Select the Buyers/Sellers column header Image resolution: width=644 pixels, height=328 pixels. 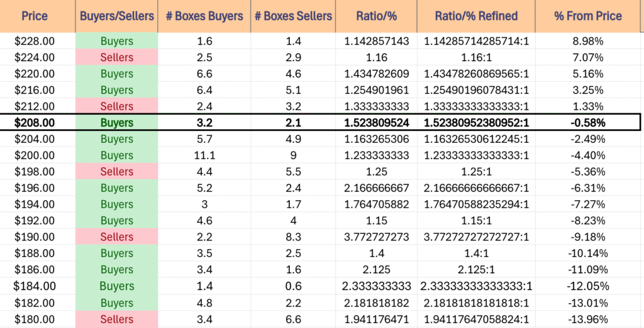click(116, 16)
